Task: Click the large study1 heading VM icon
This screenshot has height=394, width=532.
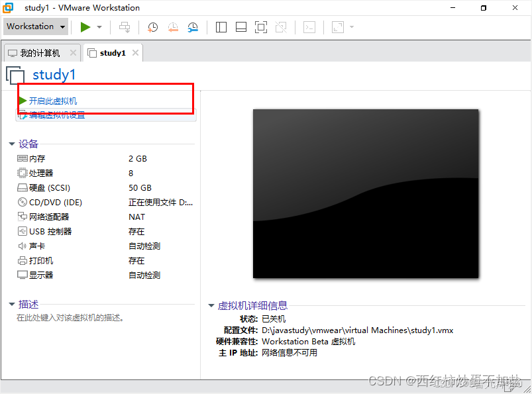Action: tap(15, 75)
